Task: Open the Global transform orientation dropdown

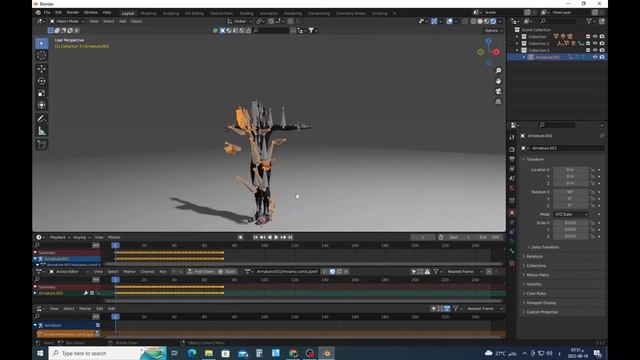Action: 240,21
